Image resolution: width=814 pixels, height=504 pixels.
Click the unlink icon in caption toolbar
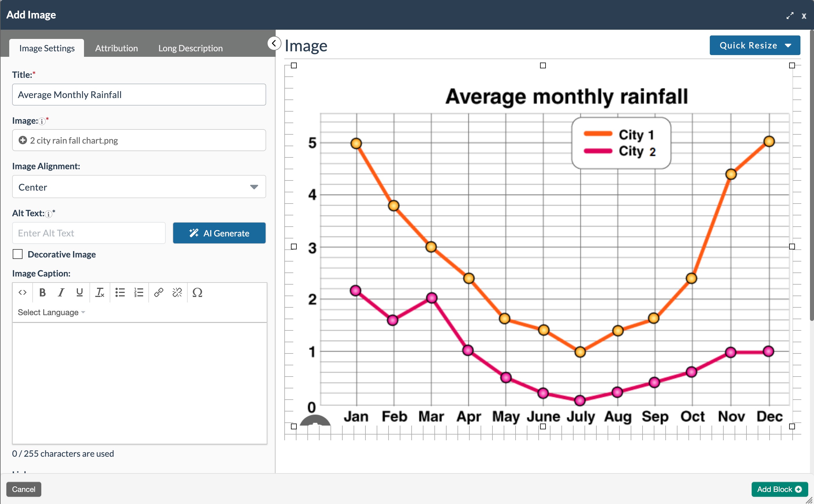[x=177, y=293]
